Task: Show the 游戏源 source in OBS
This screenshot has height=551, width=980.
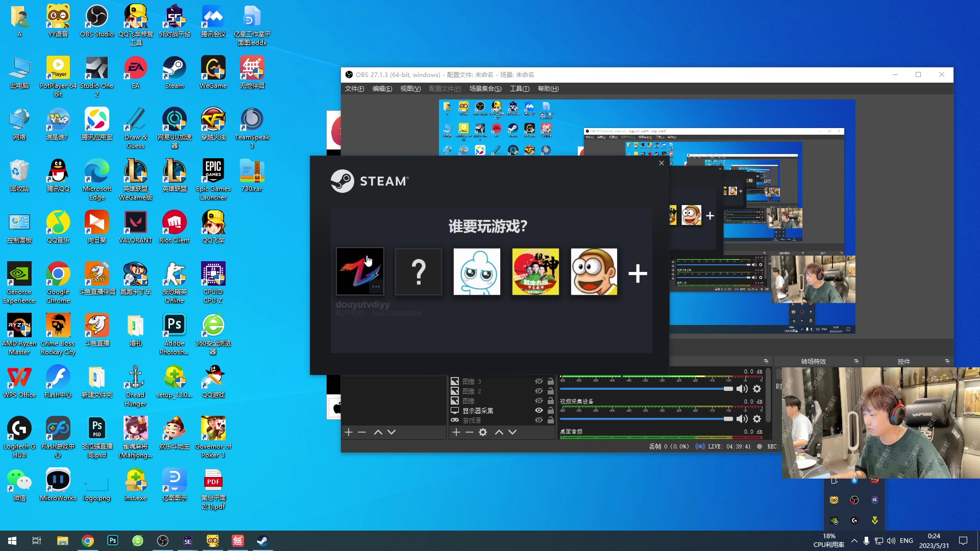Action: tap(538, 420)
